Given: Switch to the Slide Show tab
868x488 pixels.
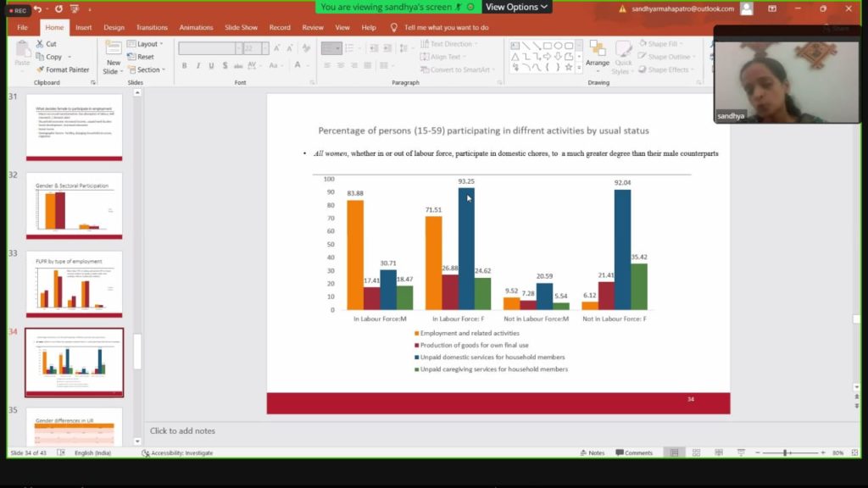Looking at the screenshot, I should pos(241,27).
